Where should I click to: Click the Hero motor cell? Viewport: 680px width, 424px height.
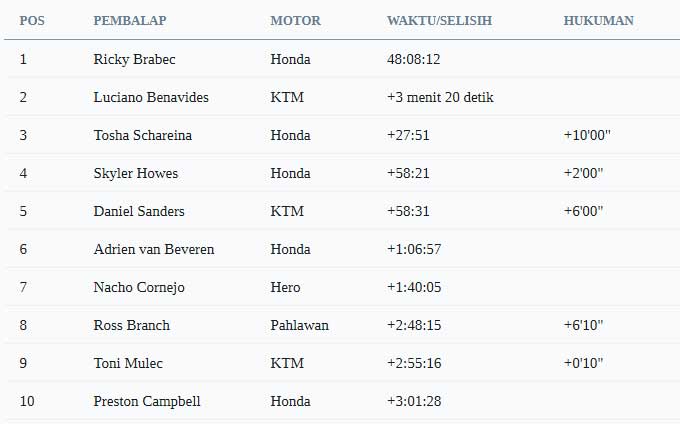click(285, 287)
